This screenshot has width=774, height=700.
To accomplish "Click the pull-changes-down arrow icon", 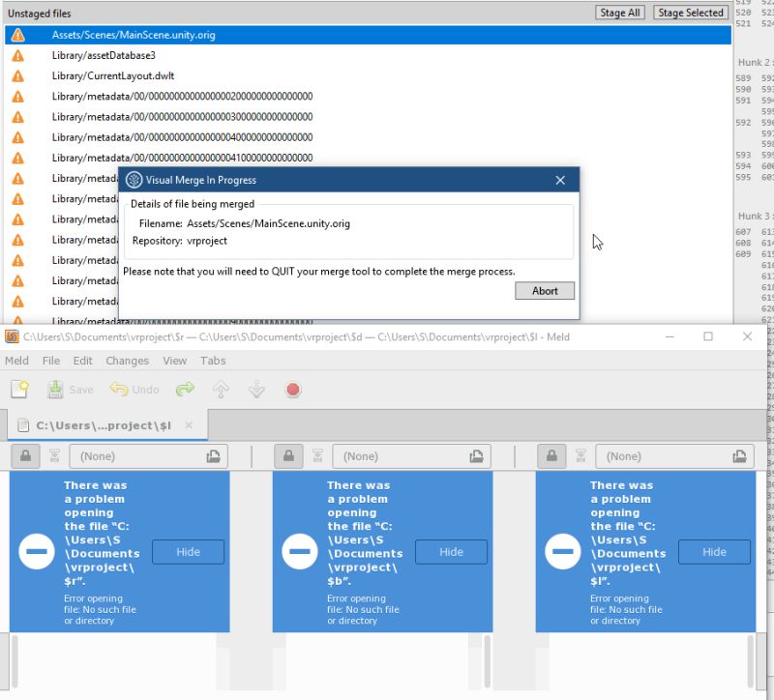I will pos(255,389).
